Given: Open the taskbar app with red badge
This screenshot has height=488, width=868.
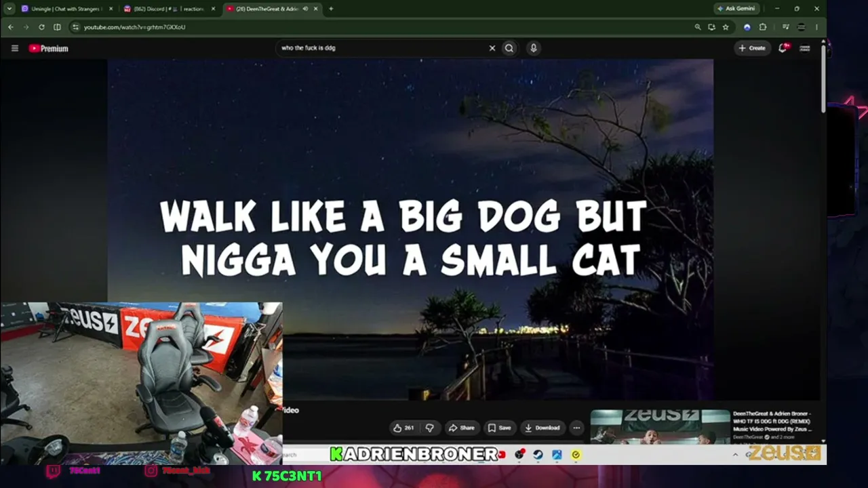Looking at the screenshot, I should pyautogui.click(x=519, y=455).
